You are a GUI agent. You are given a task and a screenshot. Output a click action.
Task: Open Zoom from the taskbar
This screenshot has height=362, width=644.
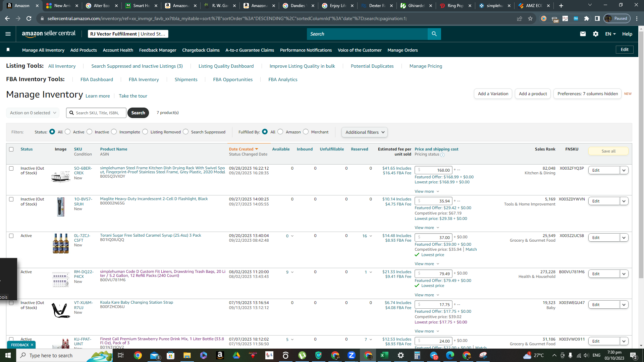352,355
